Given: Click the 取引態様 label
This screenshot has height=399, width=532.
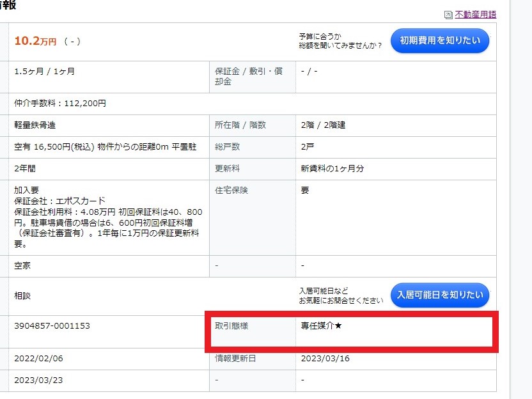Looking at the screenshot, I should pyautogui.click(x=231, y=325).
